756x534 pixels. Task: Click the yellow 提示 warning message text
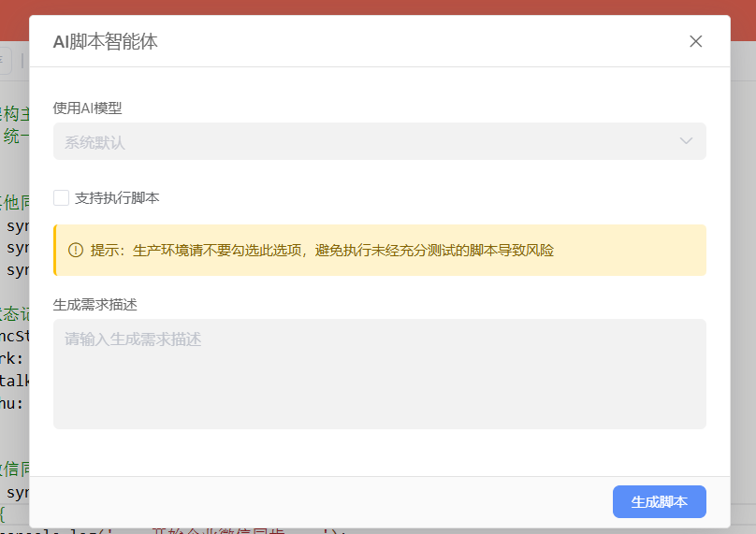click(x=322, y=251)
